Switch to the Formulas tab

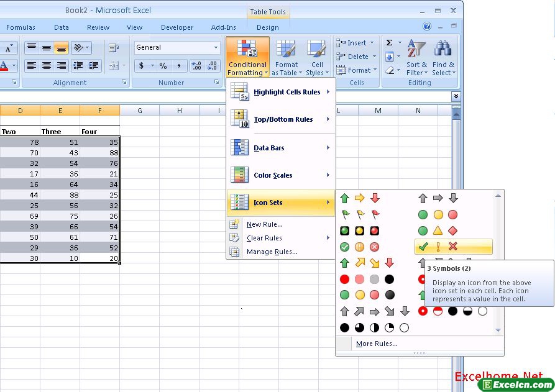[x=21, y=27]
